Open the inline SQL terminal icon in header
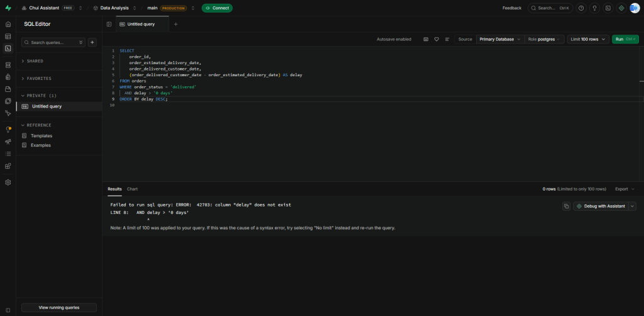 [x=608, y=8]
